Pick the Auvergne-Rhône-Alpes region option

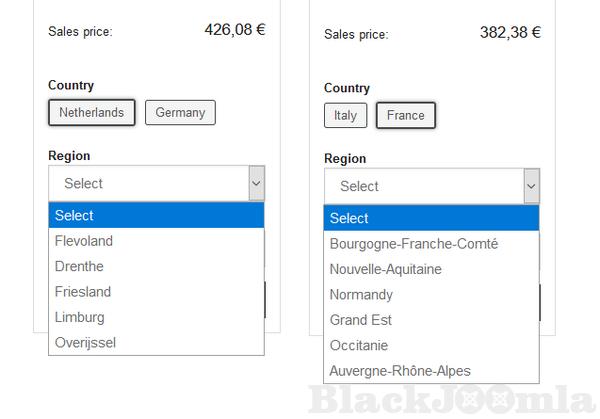pos(400,371)
